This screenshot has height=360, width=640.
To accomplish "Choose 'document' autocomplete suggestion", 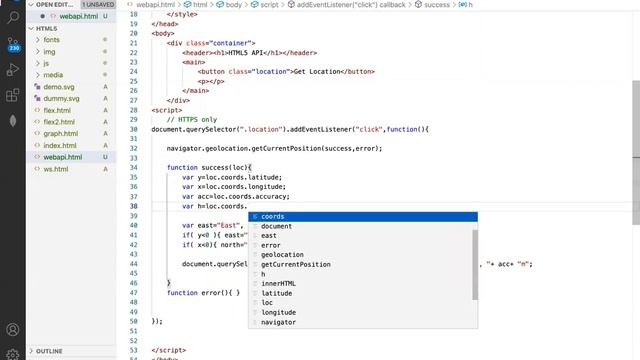I will coord(363,226).
